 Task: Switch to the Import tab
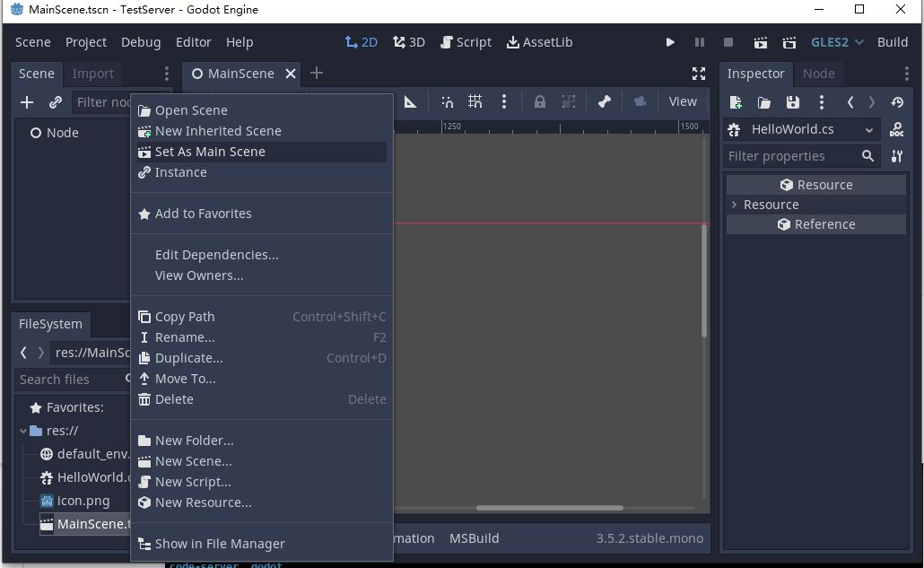pos(93,74)
